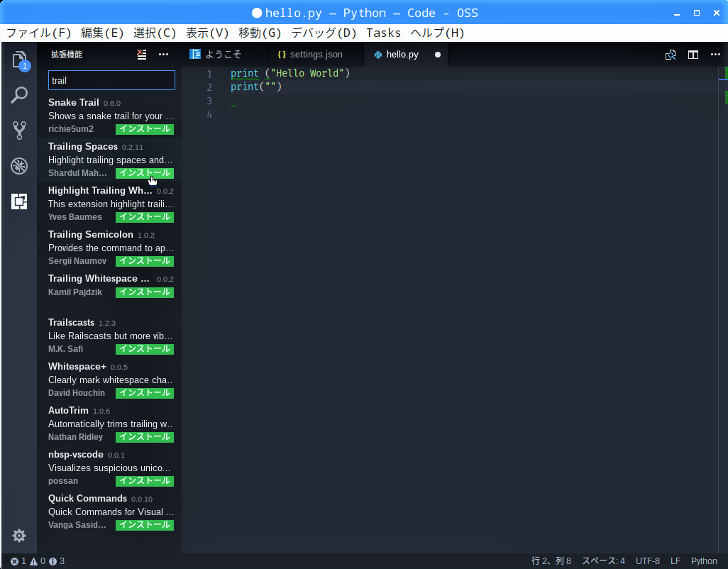The height and width of the screenshot is (569, 728).
Task: Open the Tasks menu
Action: 383,33
